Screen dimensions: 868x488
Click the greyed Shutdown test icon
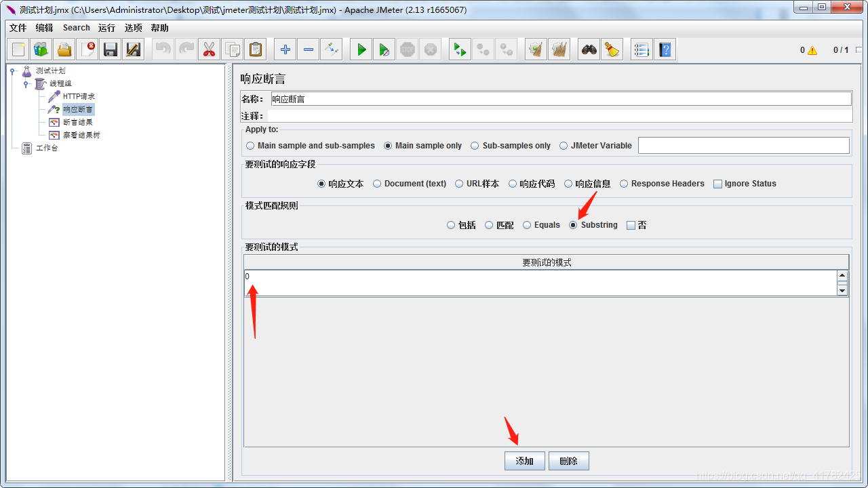click(430, 49)
